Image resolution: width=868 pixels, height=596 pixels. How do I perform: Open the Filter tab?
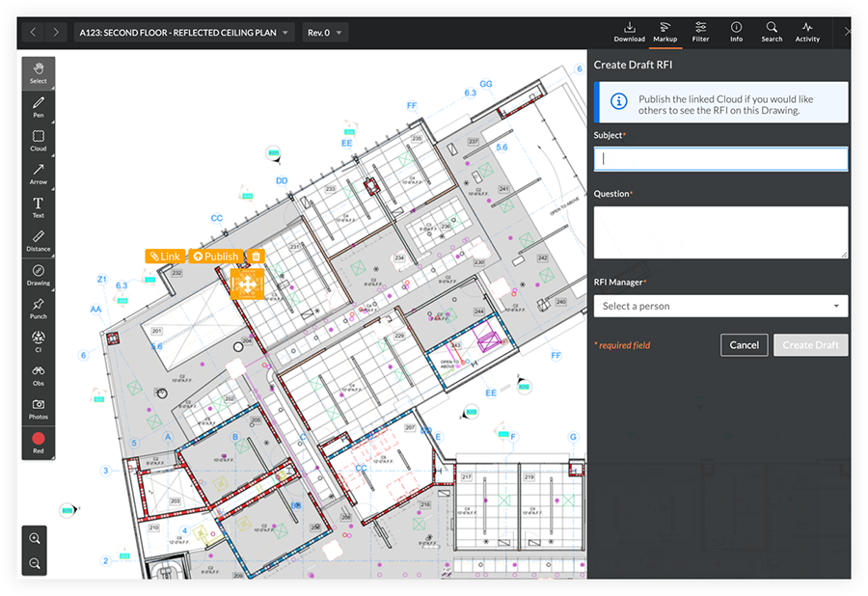click(700, 32)
